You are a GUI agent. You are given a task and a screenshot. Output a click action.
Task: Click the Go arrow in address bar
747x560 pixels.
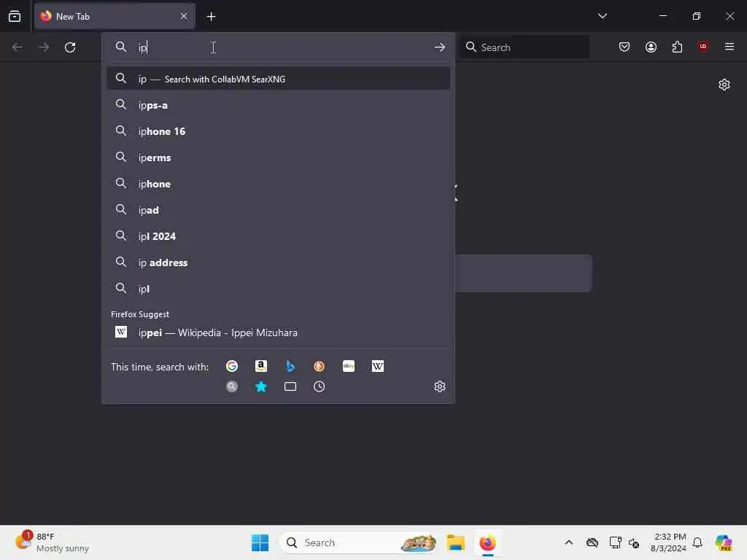[x=440, y=47]
